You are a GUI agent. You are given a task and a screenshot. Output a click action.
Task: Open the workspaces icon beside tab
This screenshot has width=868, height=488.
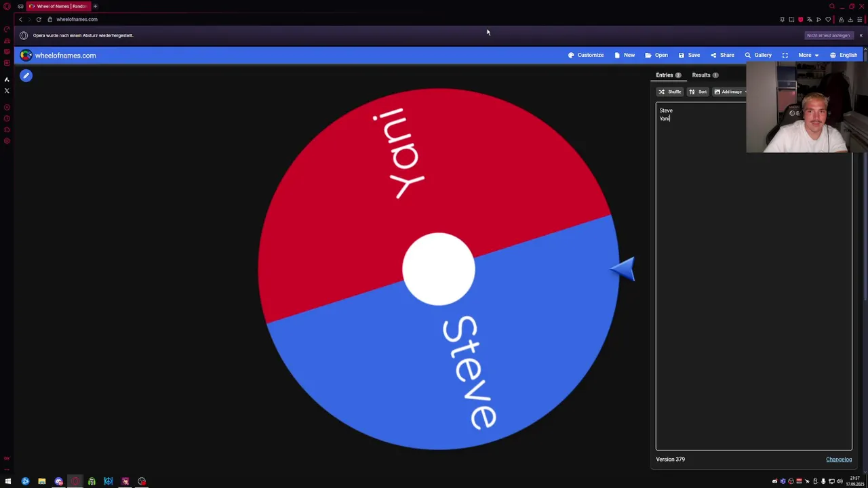click(20, 6)
